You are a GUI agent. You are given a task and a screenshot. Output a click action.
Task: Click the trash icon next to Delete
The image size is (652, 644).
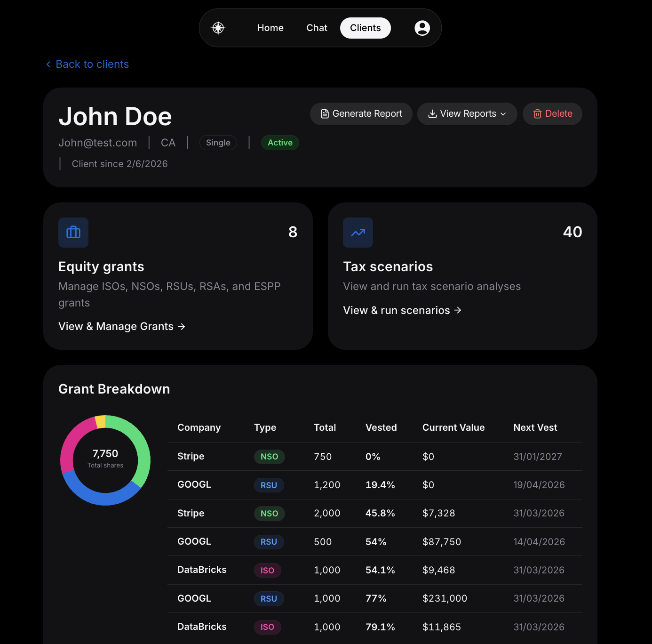537,114
